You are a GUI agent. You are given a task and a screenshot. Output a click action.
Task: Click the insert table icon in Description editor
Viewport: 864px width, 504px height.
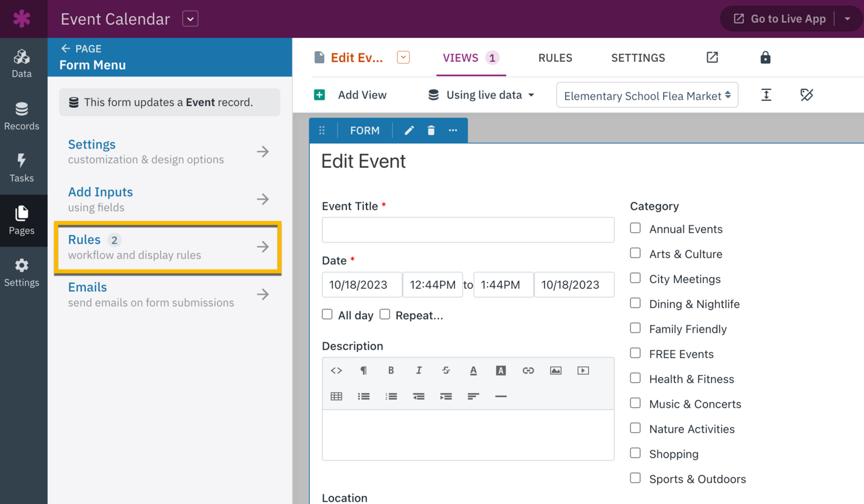click(x=336, y=396)
